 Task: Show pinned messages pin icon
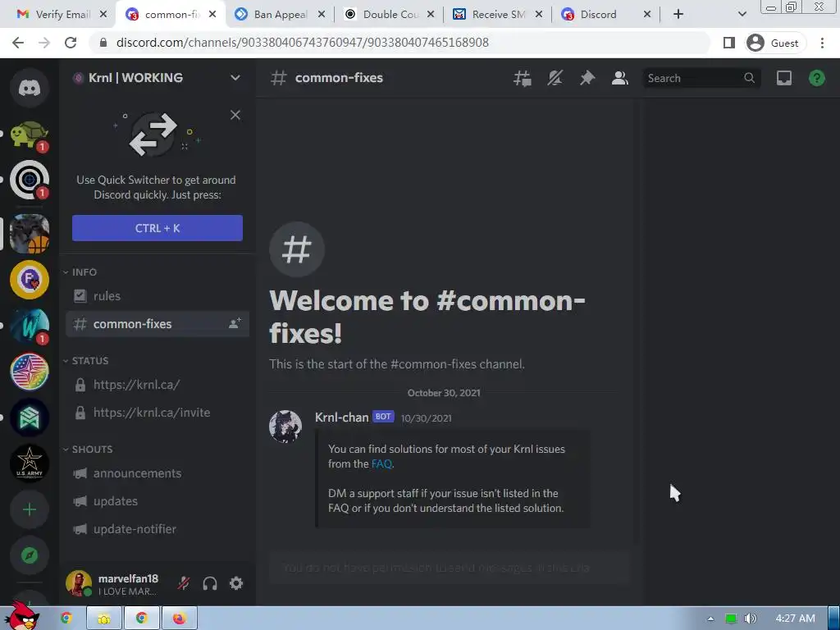pyautogui.click(x=587, y=78)
